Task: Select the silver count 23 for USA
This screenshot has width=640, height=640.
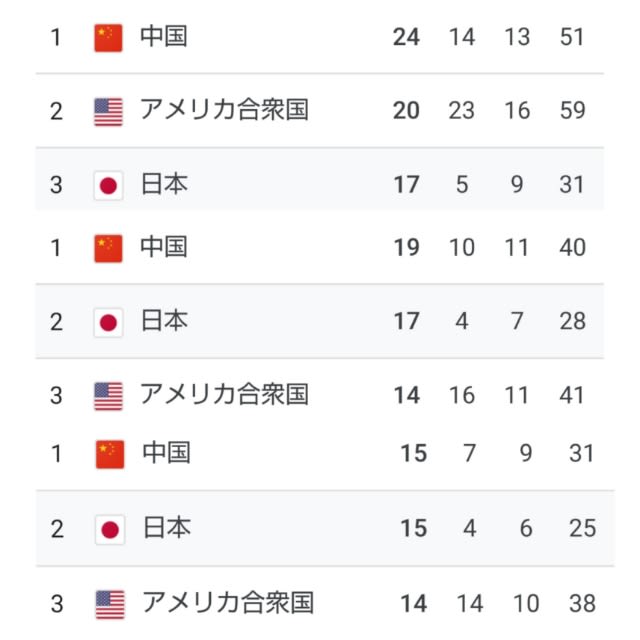Action: (462, 110)
